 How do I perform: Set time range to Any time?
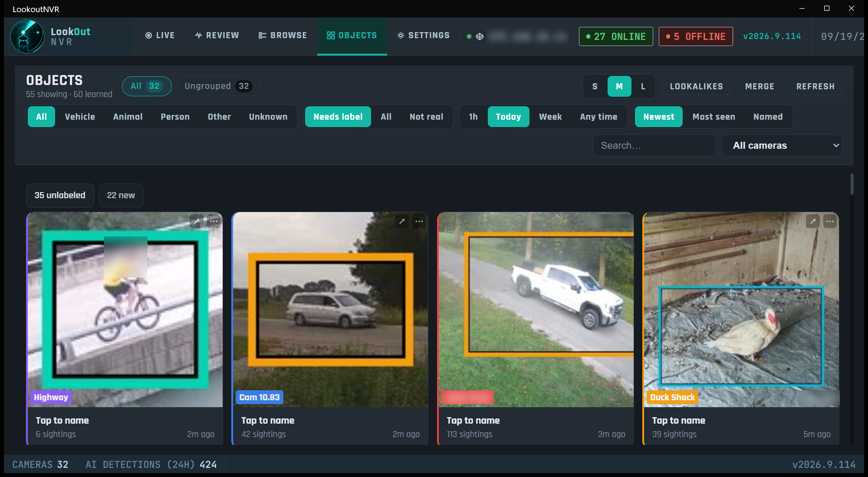point(598,117)
